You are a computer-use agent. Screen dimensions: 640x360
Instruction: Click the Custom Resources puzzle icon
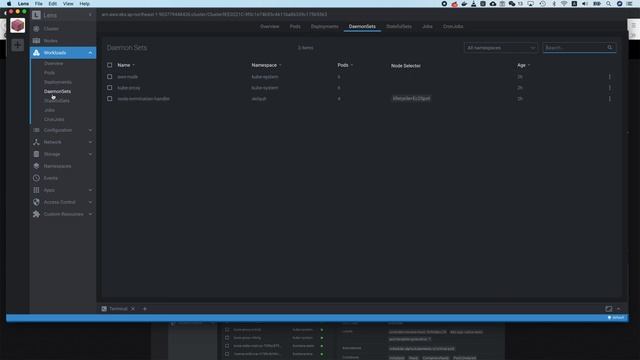point(36,214)
